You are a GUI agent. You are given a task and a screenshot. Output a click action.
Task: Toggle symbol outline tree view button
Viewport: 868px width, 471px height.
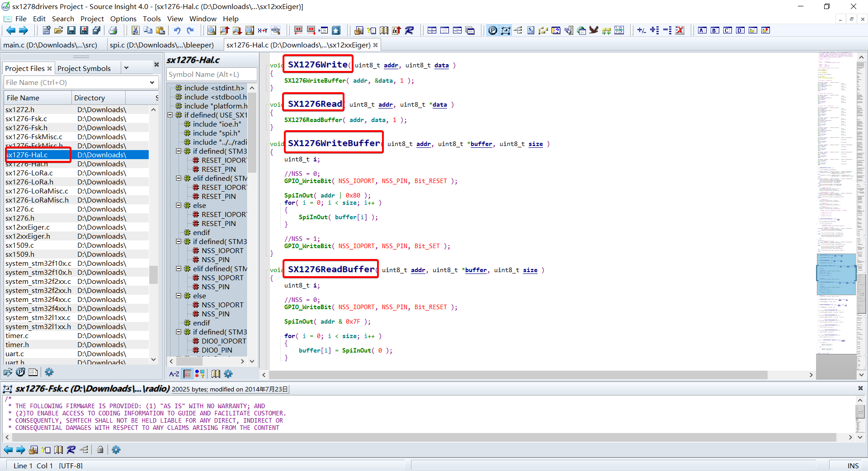click(187, 374)
